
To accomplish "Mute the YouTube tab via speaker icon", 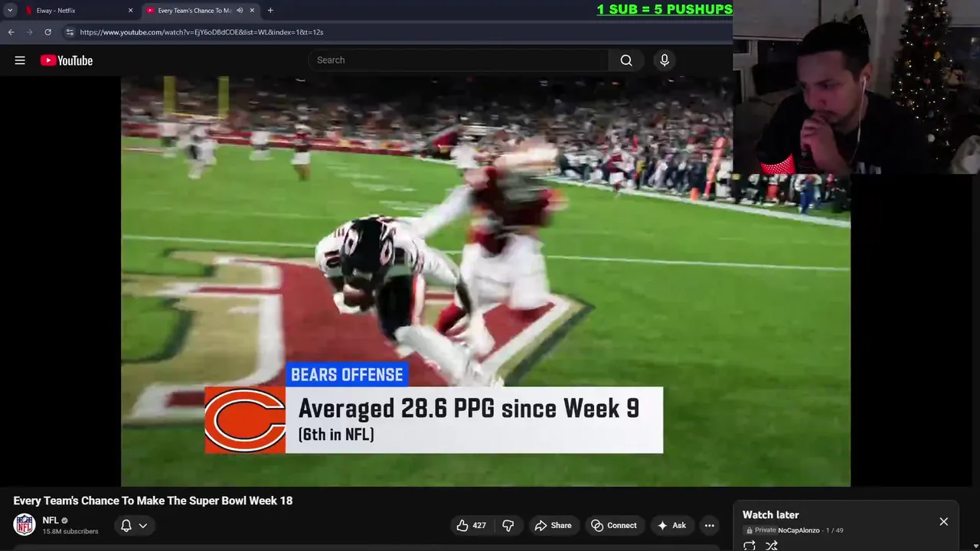I will coord(240,11).
